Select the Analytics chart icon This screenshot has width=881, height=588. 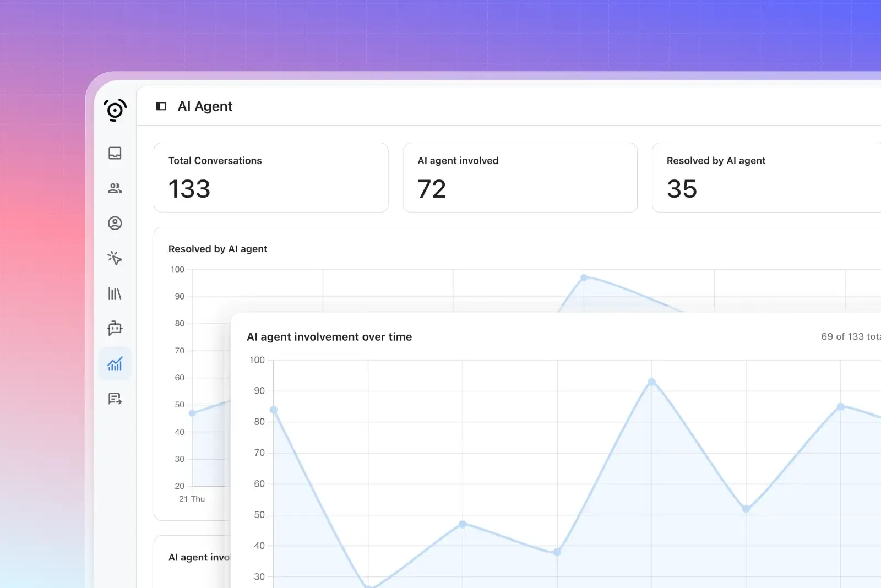[x=115, y=363]
